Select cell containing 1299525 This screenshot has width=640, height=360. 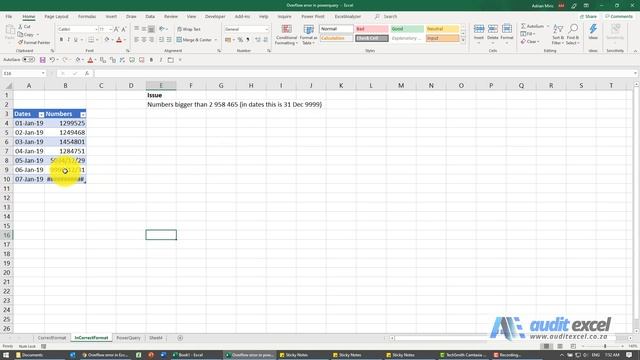65,123
